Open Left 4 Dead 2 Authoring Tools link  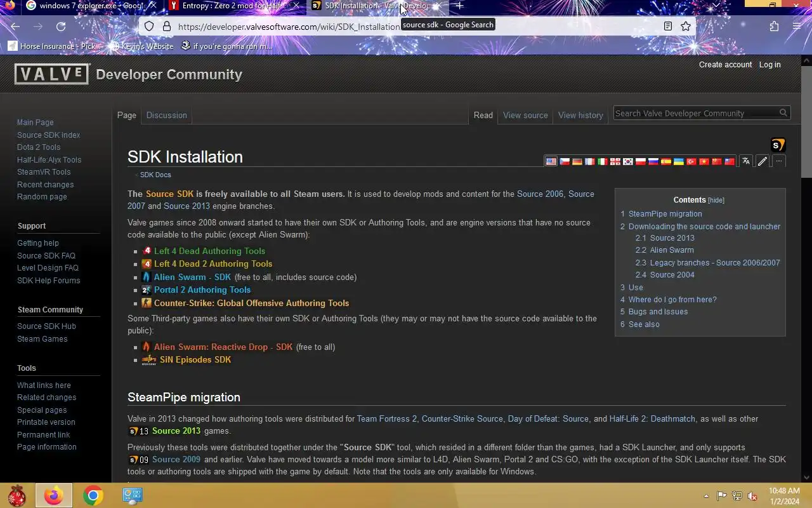[x=213, y=264]
